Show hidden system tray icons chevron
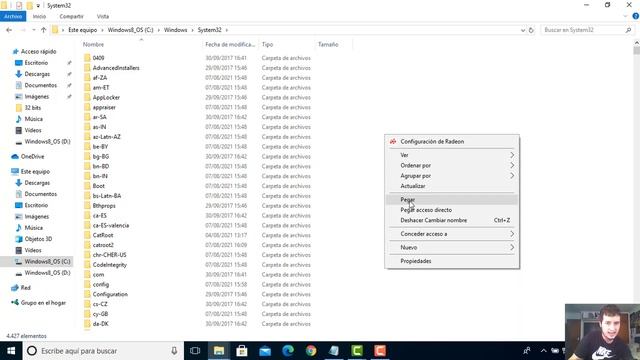This screenshot has width=640, height=360. [543, 351]
